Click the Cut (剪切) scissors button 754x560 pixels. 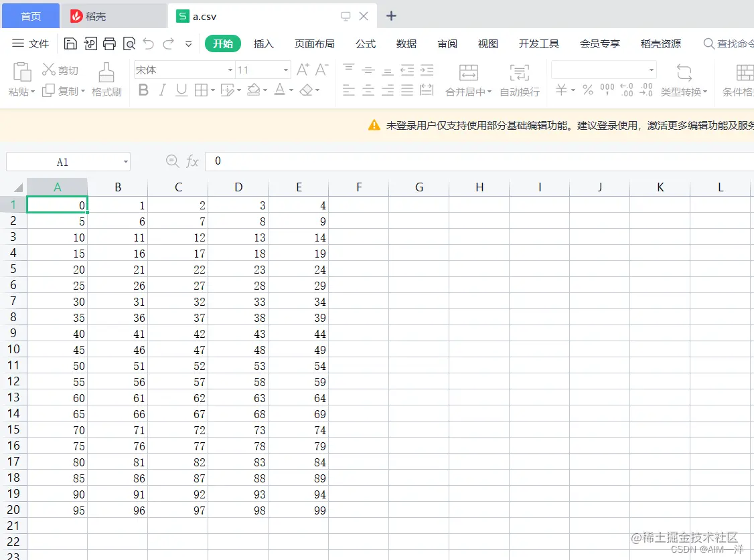(60, 70)
